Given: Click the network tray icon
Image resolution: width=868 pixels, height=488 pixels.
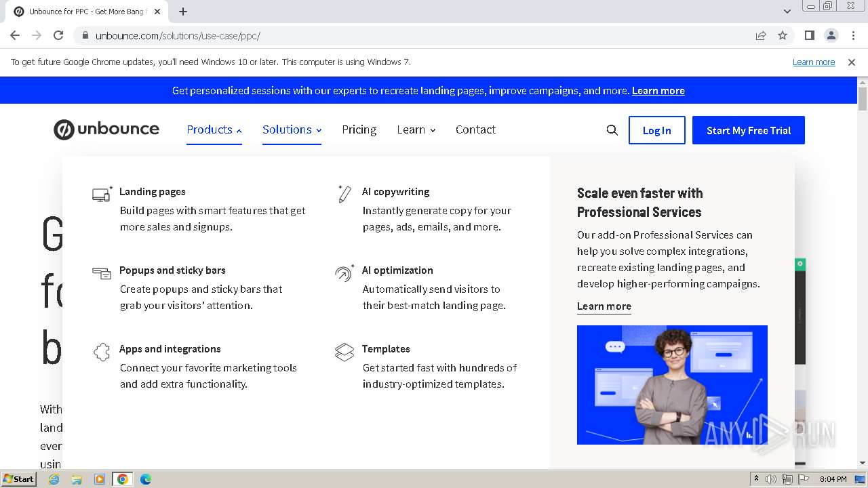Looking at the screenshot, I should 787,479.
